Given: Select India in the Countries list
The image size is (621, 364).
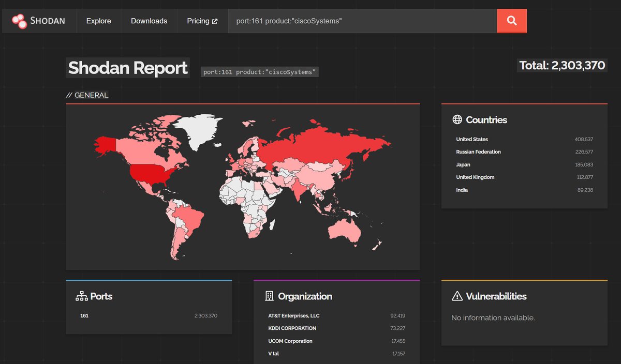Looking at the screenshot, I should (462, 190).
